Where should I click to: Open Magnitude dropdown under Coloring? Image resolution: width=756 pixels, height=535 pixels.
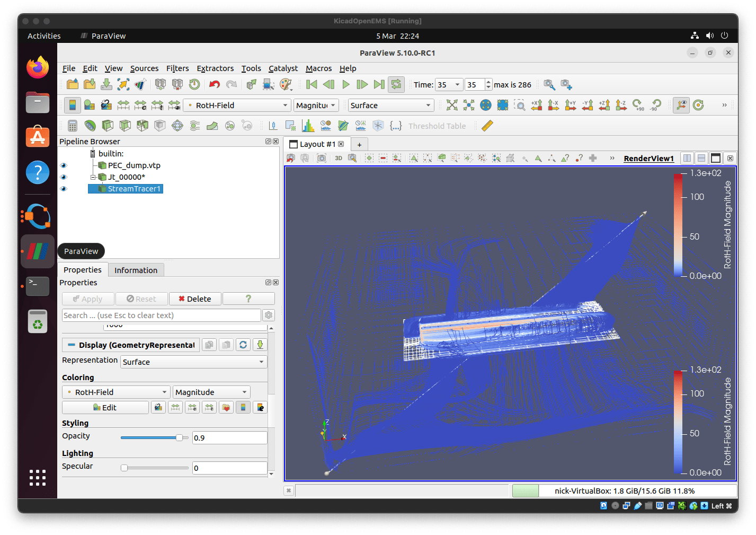click(x=211, y=392)
